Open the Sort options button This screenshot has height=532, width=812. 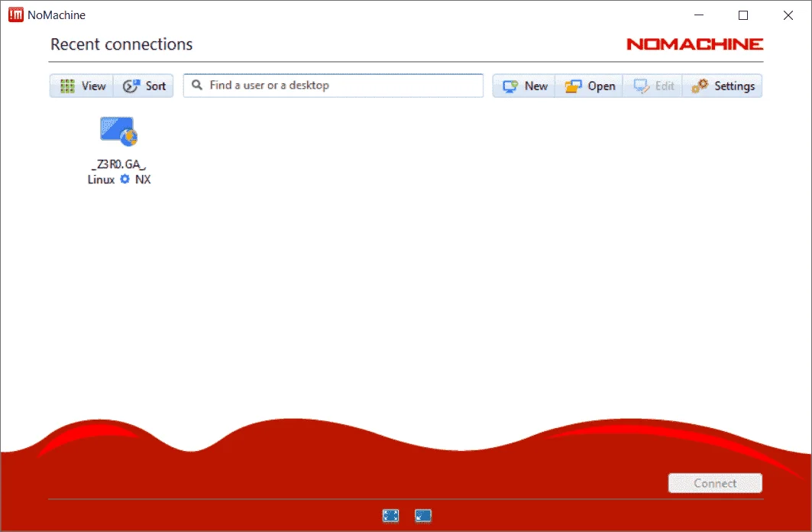tap(144, 86)
